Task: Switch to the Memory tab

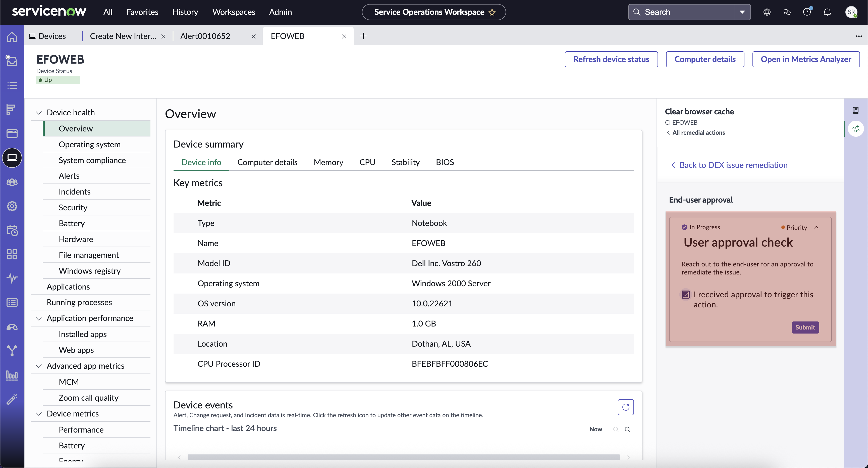Action: (x=328, y=162)
